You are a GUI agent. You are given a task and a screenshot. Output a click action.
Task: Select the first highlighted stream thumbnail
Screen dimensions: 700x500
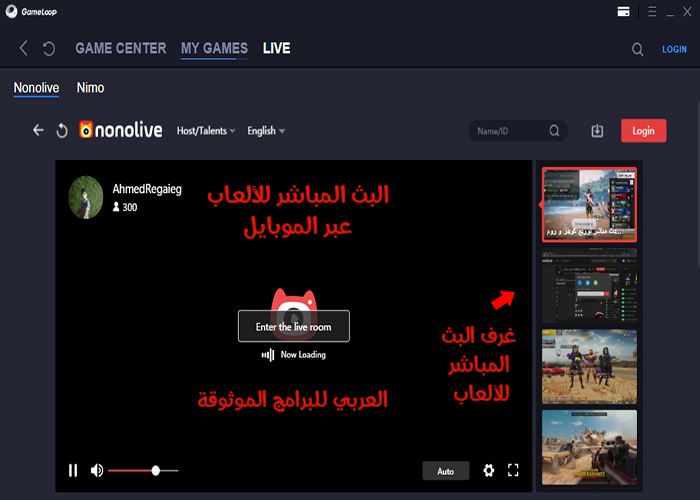[589, 205]
